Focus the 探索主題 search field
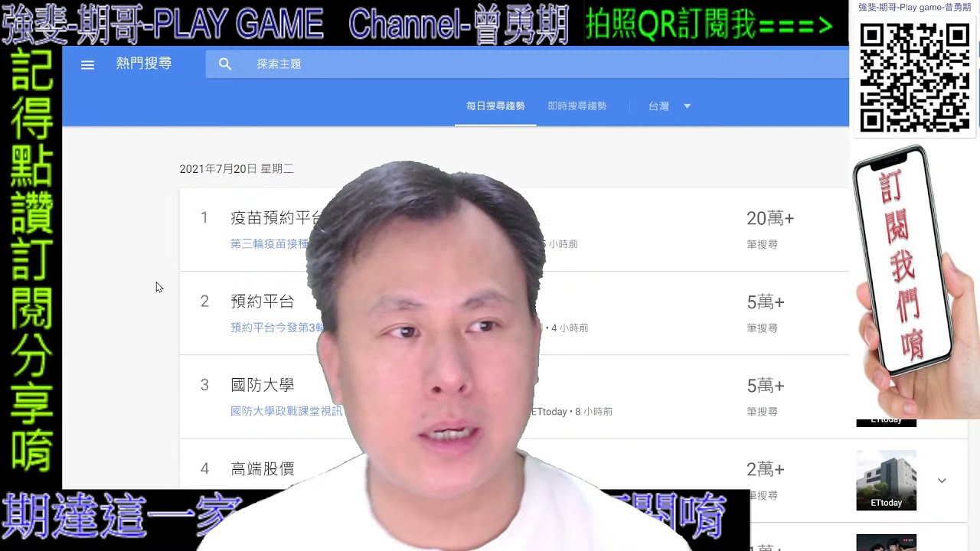Screen dimensions: 980x551 (x=528, y=64)
